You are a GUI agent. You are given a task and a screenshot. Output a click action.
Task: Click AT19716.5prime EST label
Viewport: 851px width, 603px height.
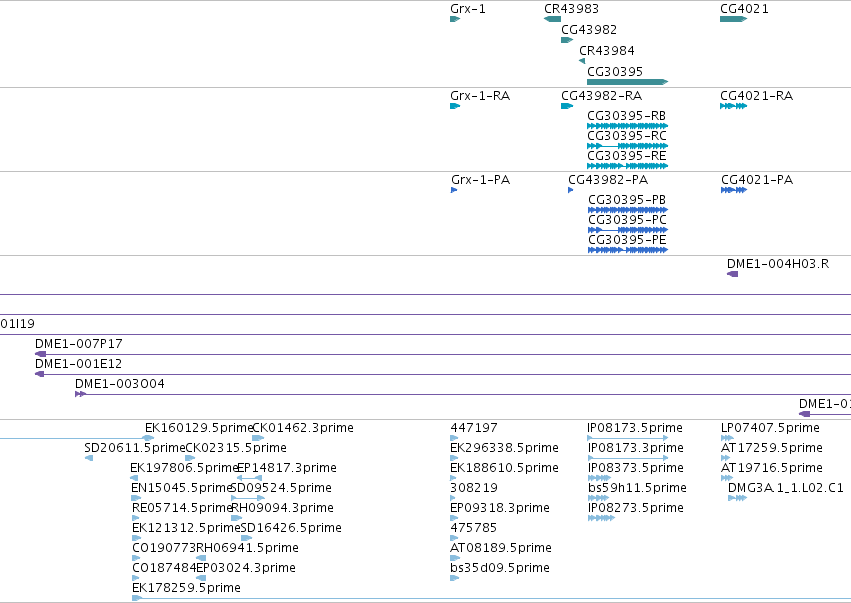click(772, 468)
